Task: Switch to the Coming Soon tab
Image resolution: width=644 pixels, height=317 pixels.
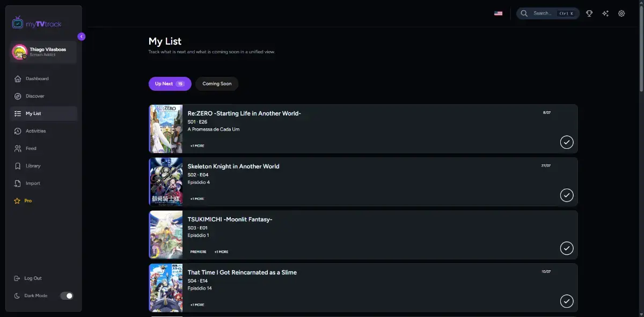Action: click(217, 84)
